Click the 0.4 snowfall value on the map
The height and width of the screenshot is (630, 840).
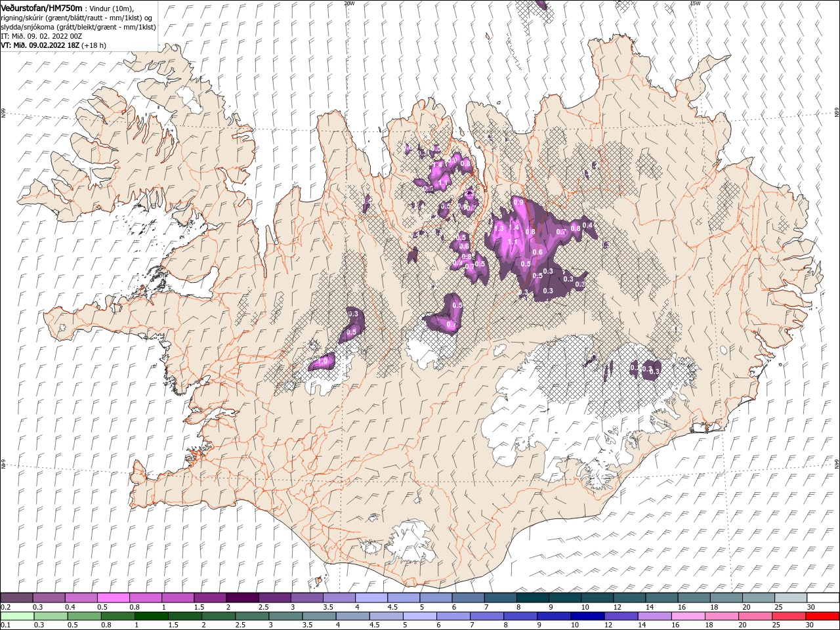(588, 225)
